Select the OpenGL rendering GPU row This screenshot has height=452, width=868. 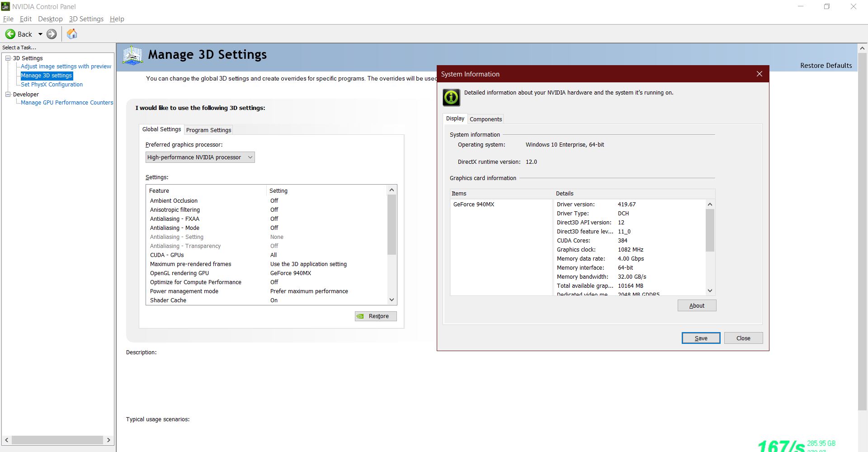click(267, 273)
